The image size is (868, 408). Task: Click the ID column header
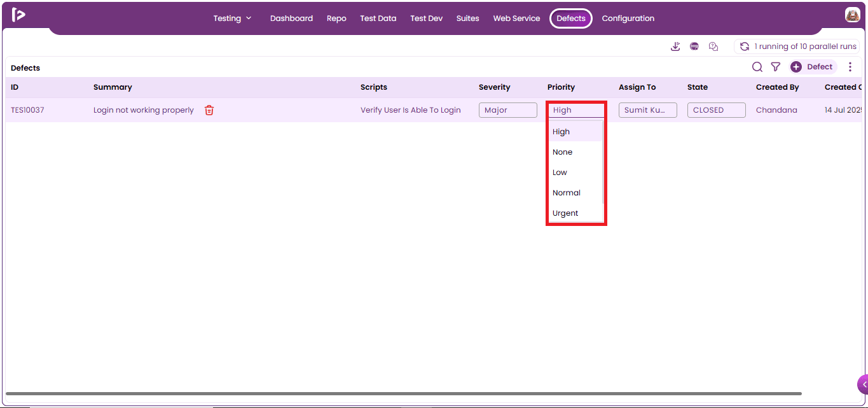click(x=15, y=87)
